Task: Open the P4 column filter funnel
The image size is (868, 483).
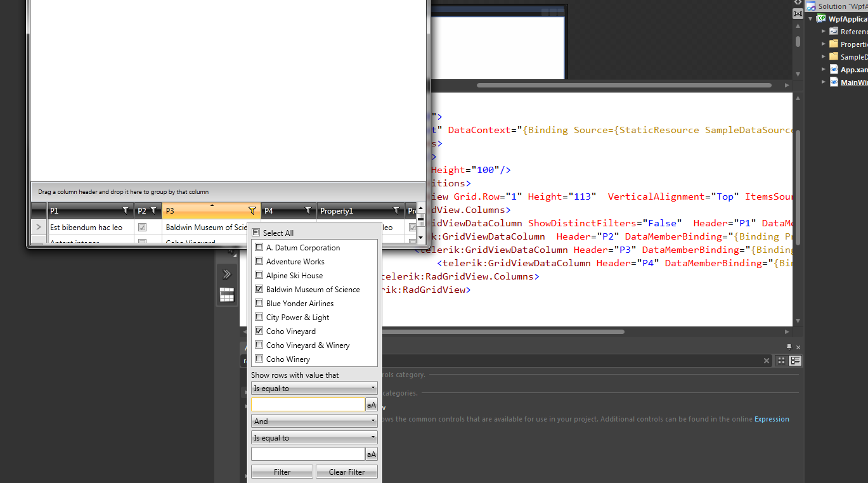Action: point(308,210)
